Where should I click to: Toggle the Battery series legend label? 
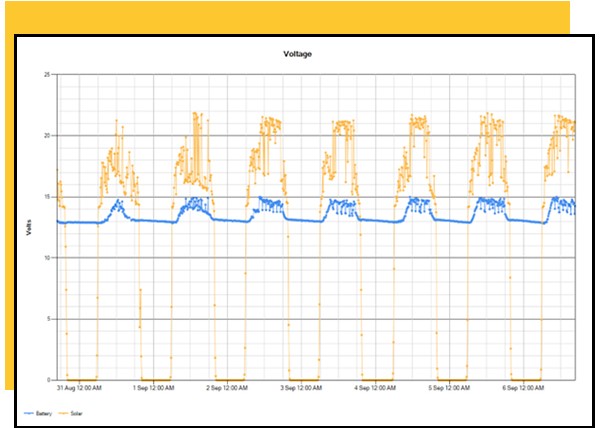pos(44,411)
